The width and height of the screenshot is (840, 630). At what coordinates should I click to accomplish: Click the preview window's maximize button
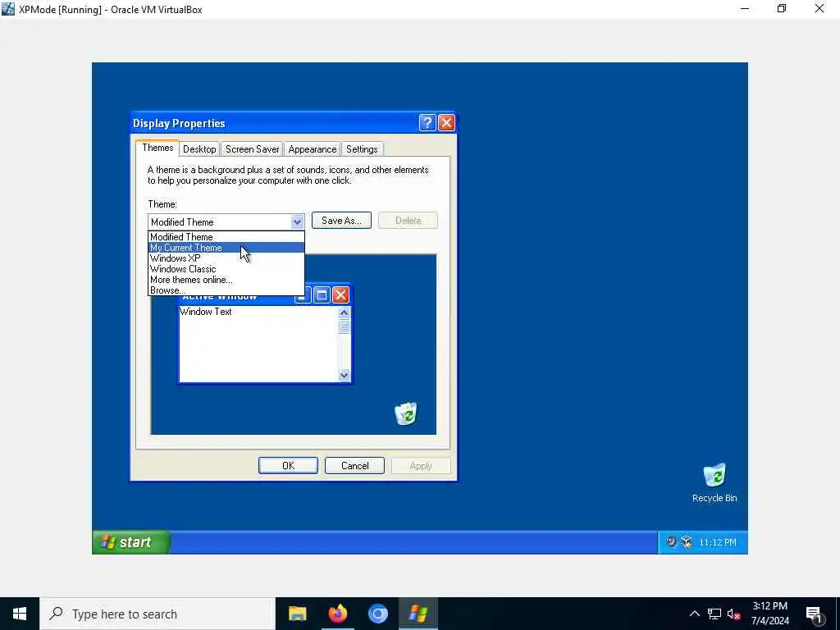(322, 295)
